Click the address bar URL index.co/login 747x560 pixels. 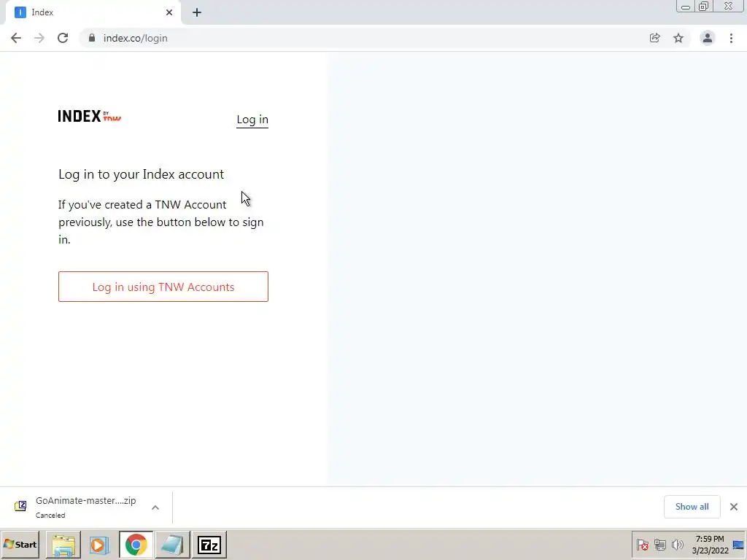[135, 38]
